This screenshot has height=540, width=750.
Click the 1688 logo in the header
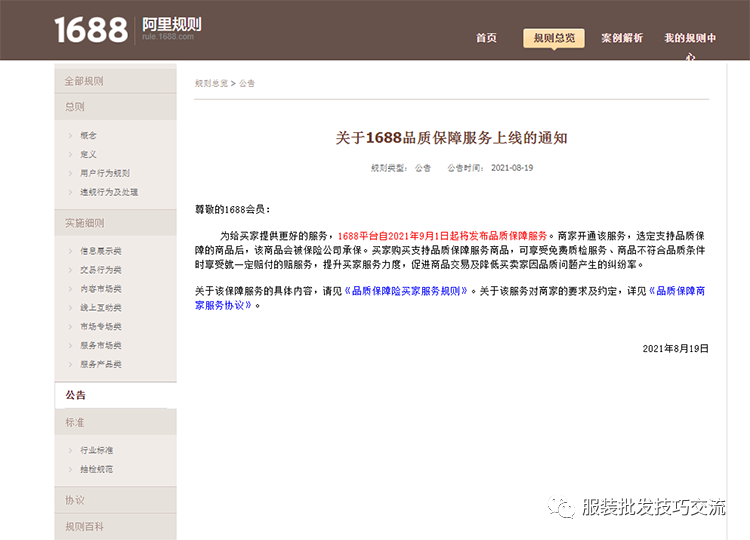91,29
